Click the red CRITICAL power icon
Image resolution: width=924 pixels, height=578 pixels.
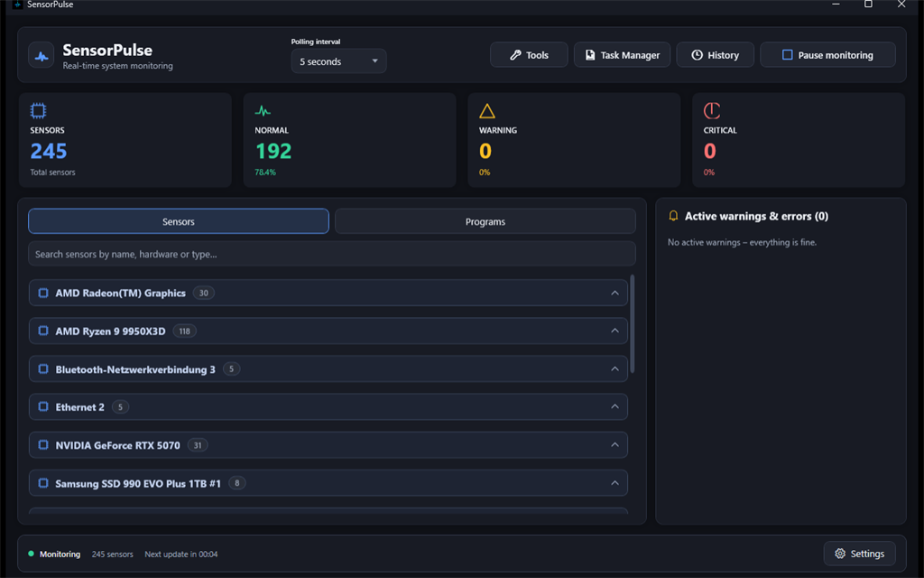pos(711,110)
